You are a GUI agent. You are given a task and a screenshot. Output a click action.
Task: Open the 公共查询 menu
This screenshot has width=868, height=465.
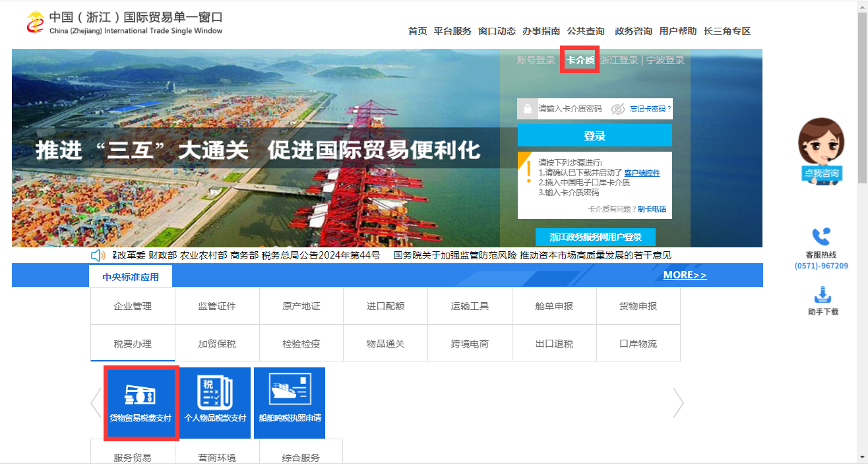click(x=586, y=31)
